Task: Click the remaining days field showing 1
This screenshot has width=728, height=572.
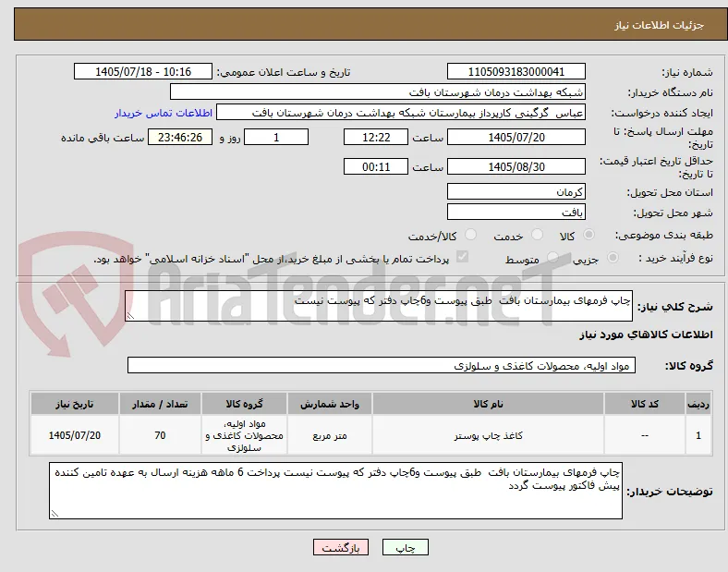Action: (276, 137)
